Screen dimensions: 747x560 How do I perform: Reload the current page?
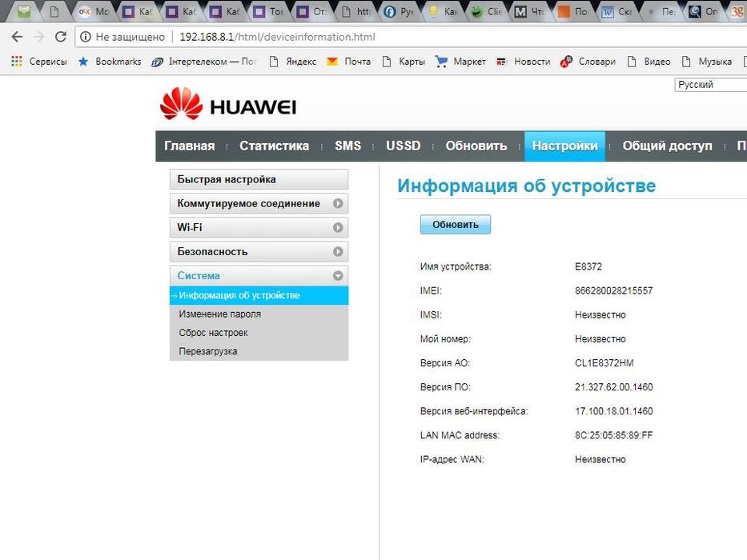[x=61, y=37]
